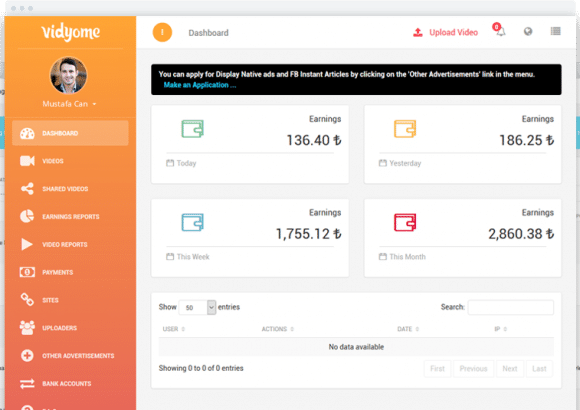Click the list menu icon in header

point(555,31)
